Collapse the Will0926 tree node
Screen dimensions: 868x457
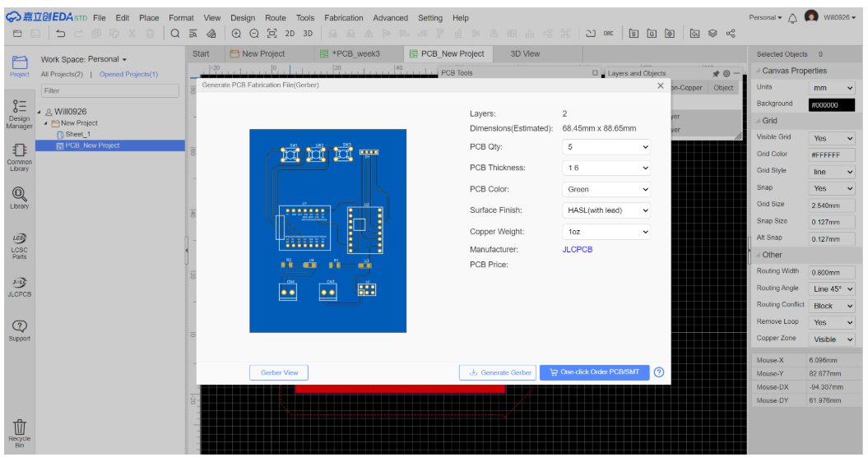tap(39, 112)
